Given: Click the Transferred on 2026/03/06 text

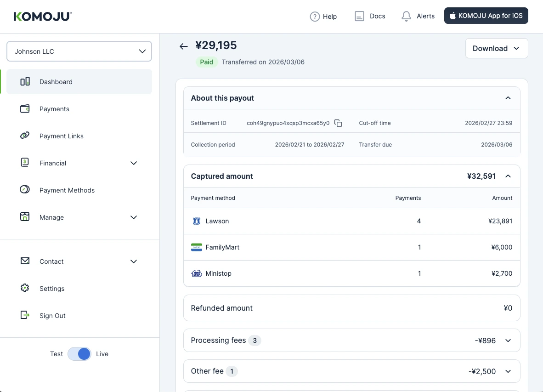Looking at the screenshot, I should 263,62.
